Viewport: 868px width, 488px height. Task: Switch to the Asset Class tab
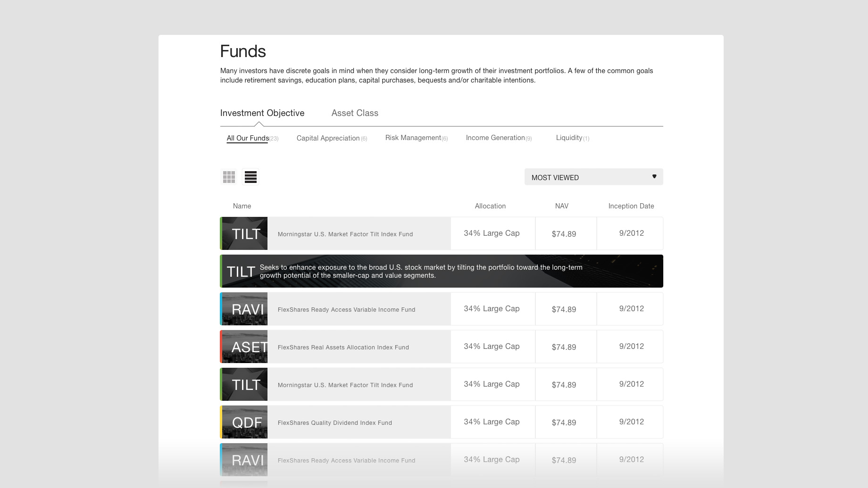(x=355, y=113)
